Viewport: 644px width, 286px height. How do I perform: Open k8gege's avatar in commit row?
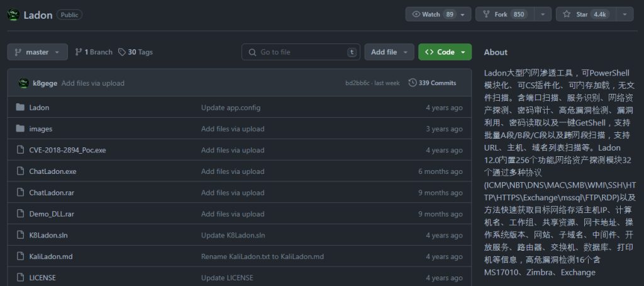point(24,83)
